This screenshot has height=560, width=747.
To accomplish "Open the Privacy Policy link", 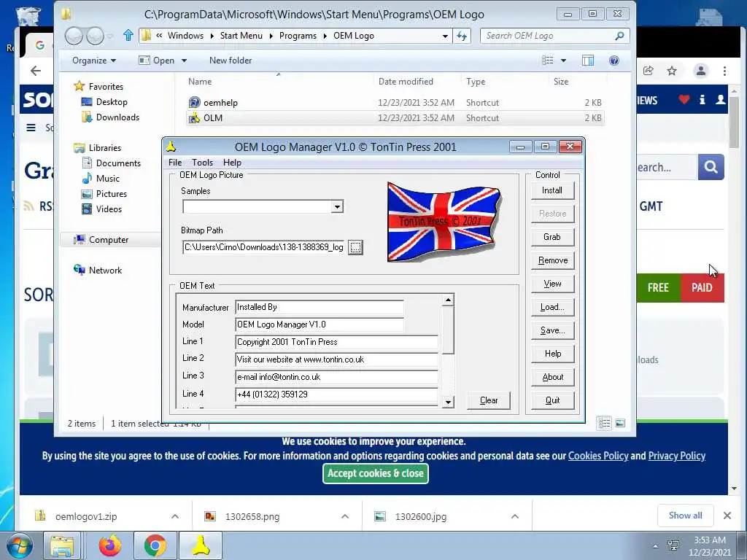I will pyautogui.click(x=676, y=456).
